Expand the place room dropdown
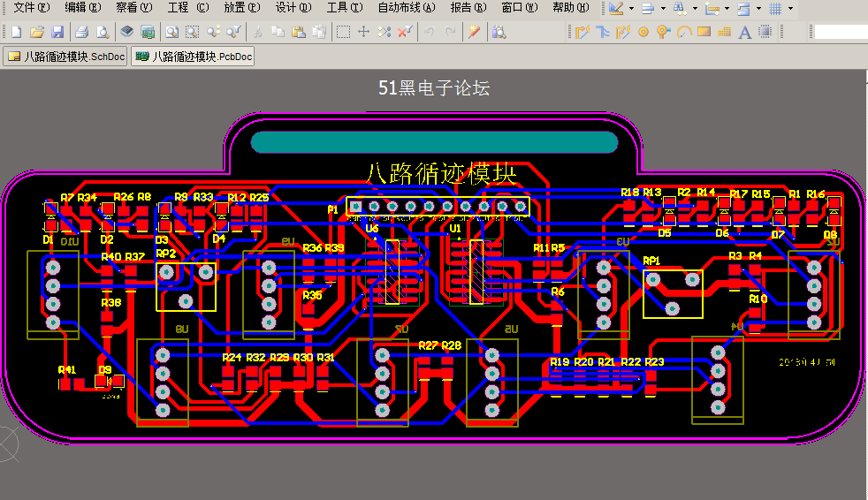The image size is (868, 500). (758, 8)
